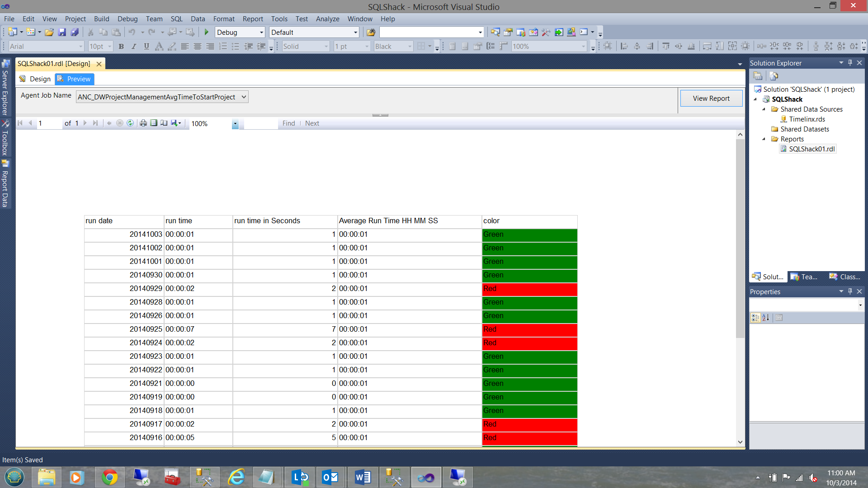Open the Report menu
Viewport: 868px width, 488px height.
(252, 19)
